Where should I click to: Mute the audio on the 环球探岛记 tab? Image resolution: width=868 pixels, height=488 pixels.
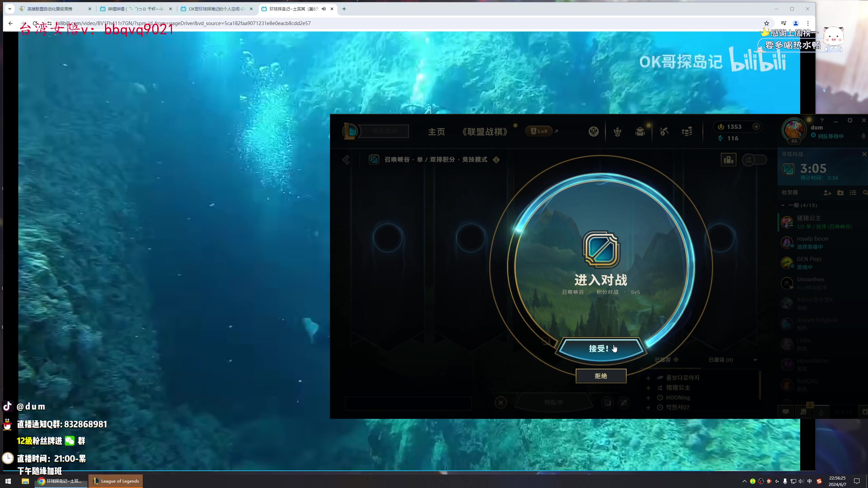click(x=324, y=9)
